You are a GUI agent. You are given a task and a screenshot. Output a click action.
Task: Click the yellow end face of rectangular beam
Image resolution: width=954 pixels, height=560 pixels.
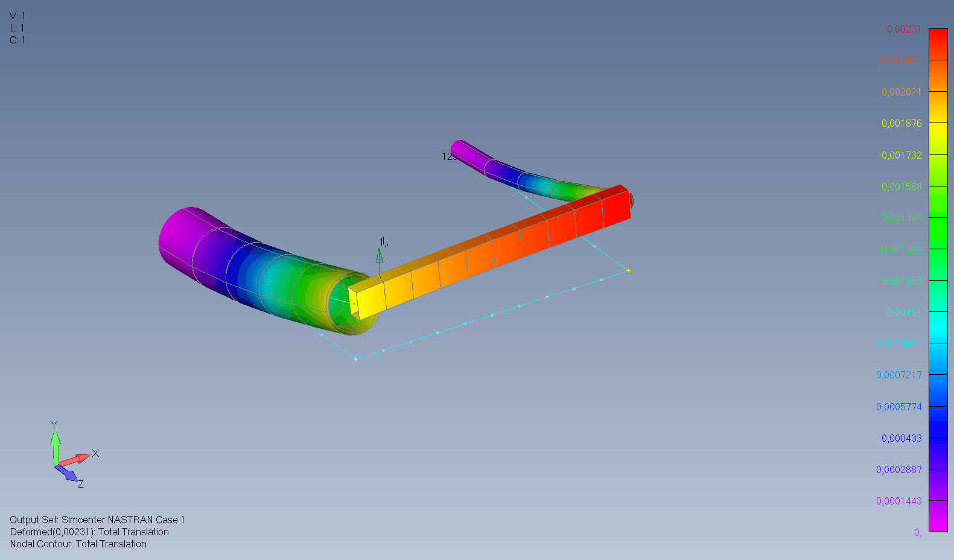354,302
